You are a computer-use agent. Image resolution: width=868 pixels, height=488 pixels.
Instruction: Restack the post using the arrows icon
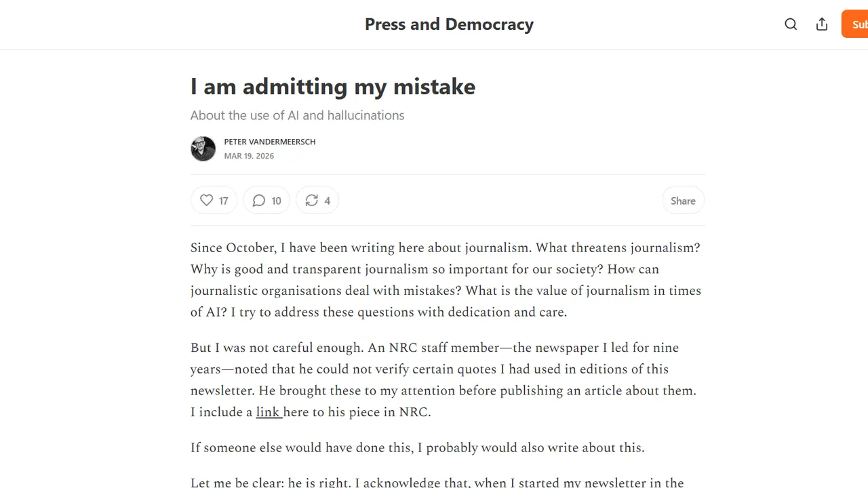[311, 201]
